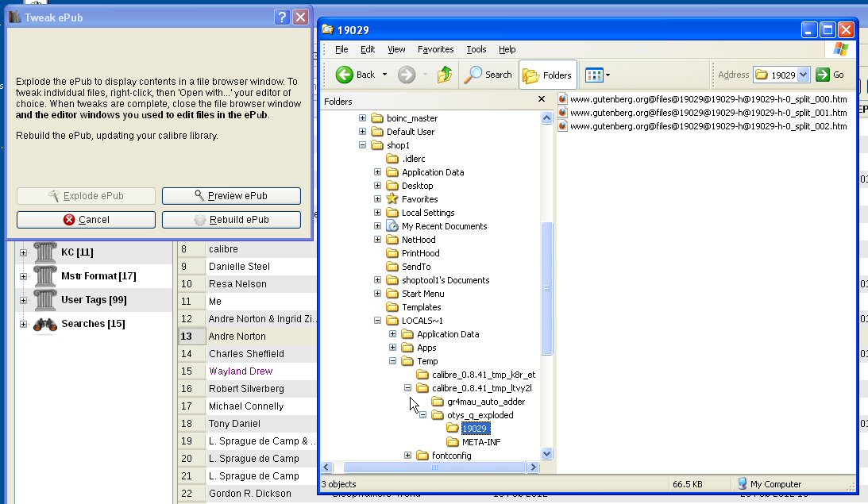Open the Edit menu
Screen dimensions: 868x504
tap(368, 49)
